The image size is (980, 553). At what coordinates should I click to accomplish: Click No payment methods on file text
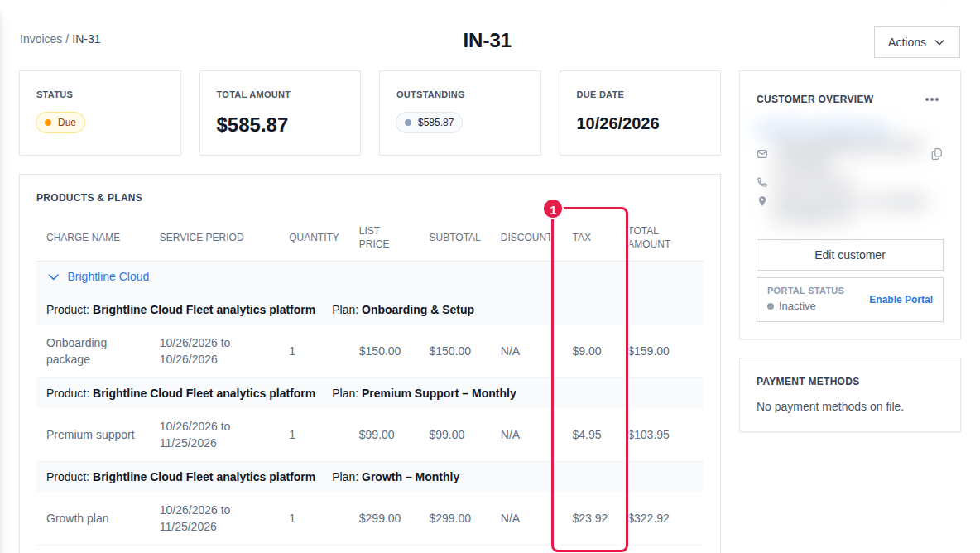coord(829,406)
